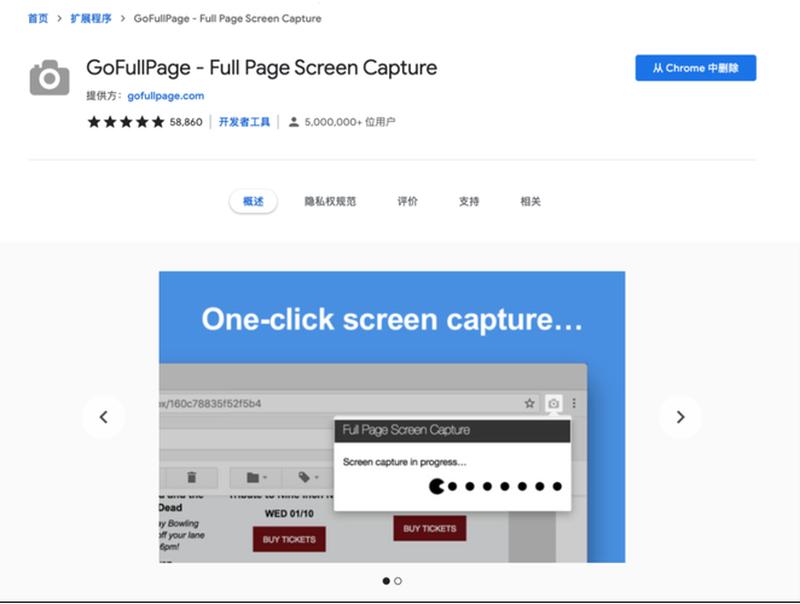Click the user count person icon
800x604 pixels.
click(293, 122)
